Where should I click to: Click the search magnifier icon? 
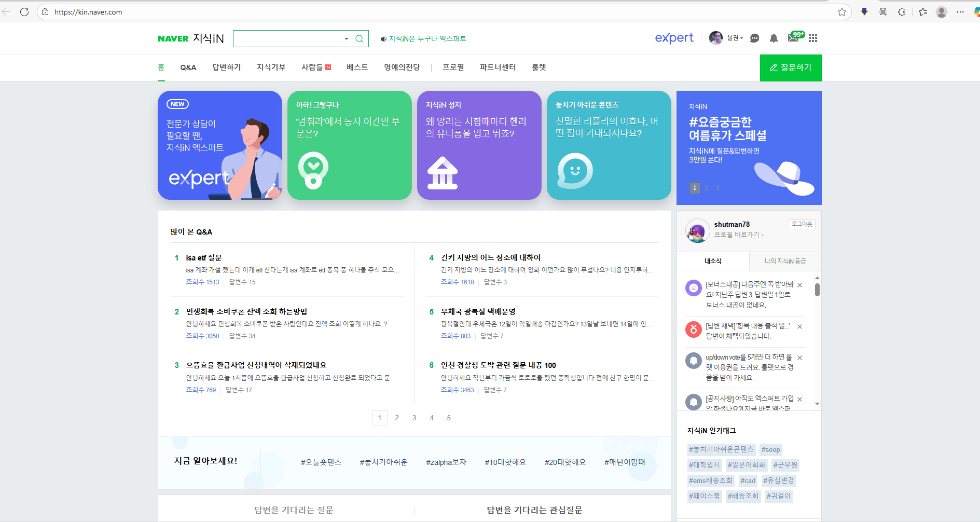pos(359,39)
